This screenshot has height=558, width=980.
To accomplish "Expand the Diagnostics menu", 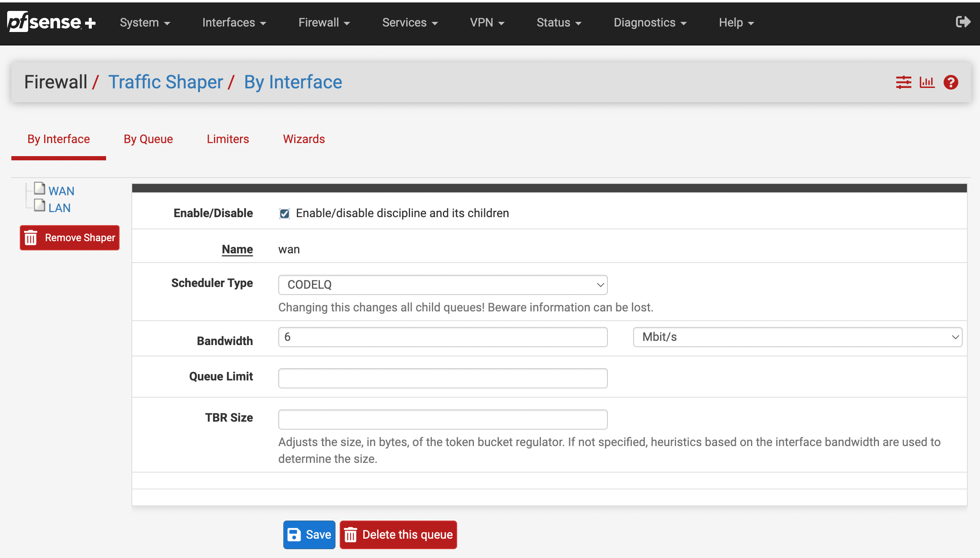I will (x=650, y=23).
